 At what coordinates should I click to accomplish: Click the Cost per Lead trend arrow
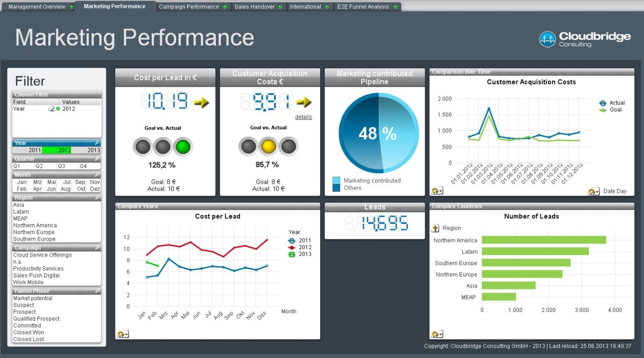pos(201,103)
